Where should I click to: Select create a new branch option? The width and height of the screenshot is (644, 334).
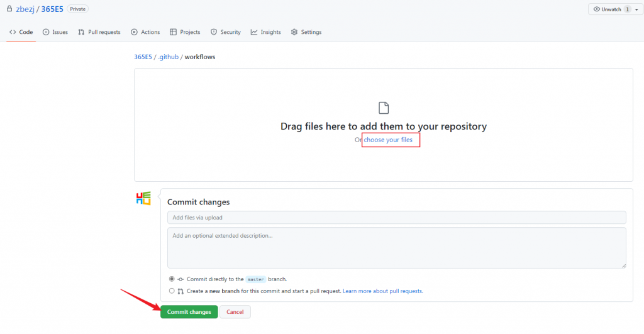[x=172, y=291]
